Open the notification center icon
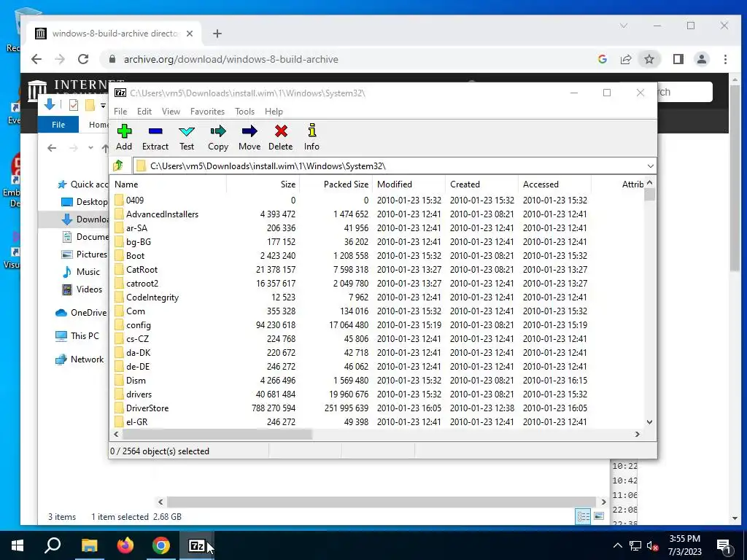 pos(724,545)
